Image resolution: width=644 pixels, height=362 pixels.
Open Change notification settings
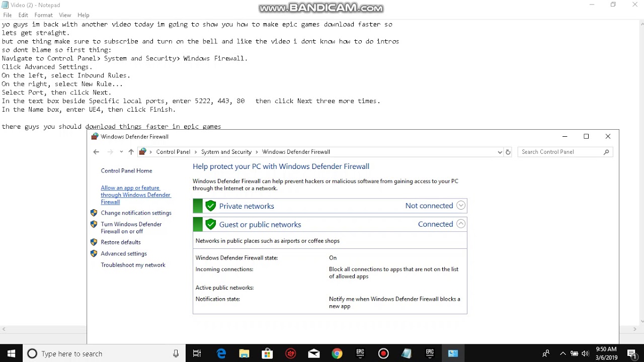tap(136, 213)
